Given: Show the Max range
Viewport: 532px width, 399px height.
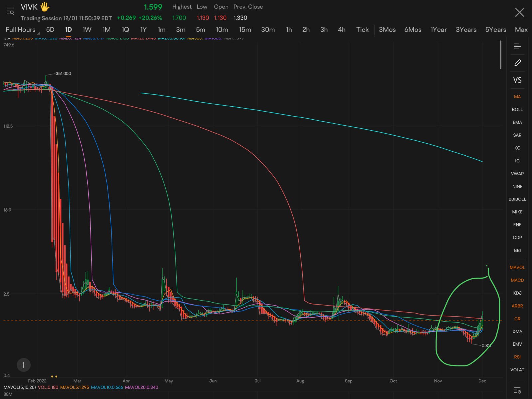Looking at the screenshot, I should coord(521,30).
